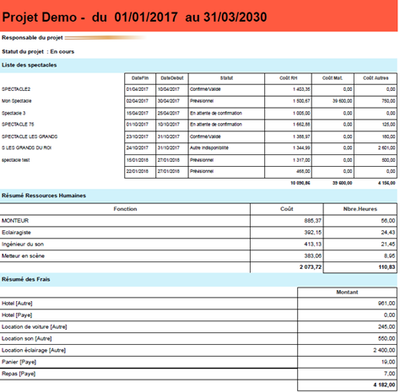Select the 'Mon Spectacle' row label
This screenshot has height=392, width=400.
coord(17,101)
